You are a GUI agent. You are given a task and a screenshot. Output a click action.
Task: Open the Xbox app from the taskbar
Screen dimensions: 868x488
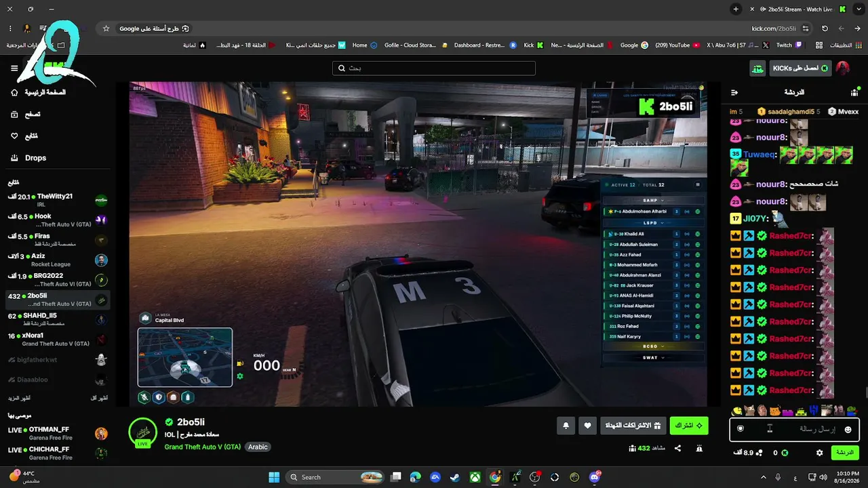pyautogui.click(x=475, y=477)
